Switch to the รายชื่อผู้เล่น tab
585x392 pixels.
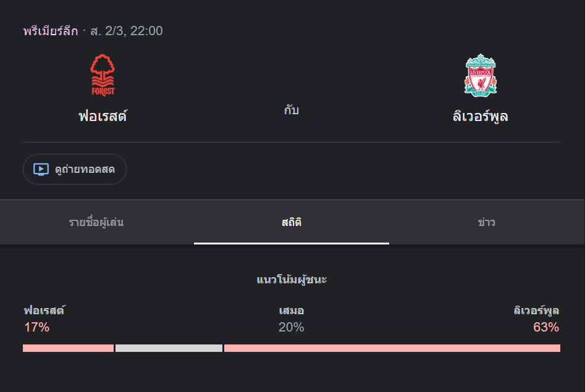(96, 222)
